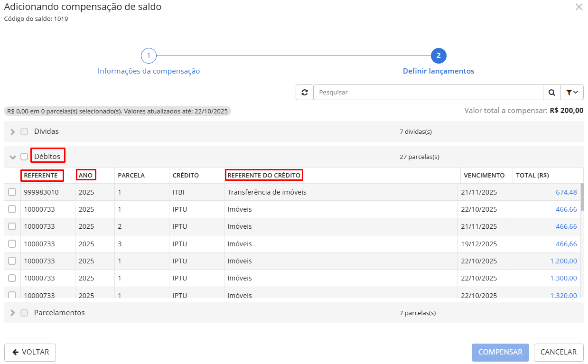Check the Dívidas group checkbox
The image size is (588, 364).
click(x=24, y=131)
